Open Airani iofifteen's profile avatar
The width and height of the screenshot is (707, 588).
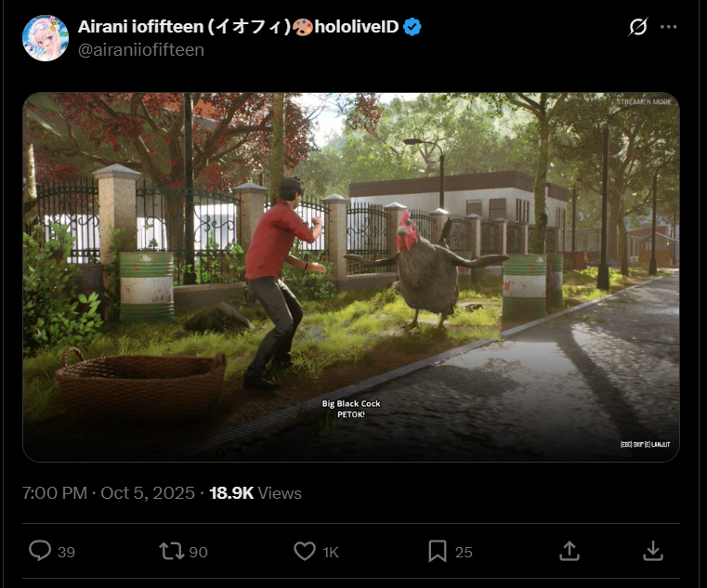point(46,38)
